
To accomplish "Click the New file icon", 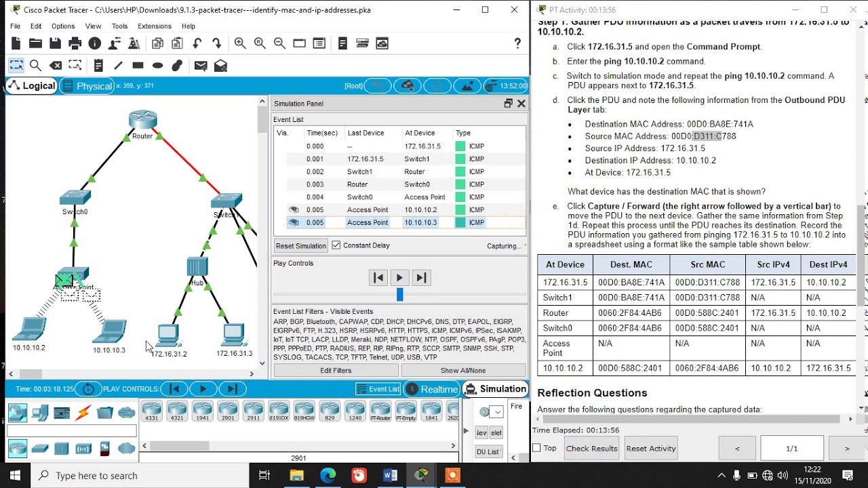I will (x=15, y=43).
